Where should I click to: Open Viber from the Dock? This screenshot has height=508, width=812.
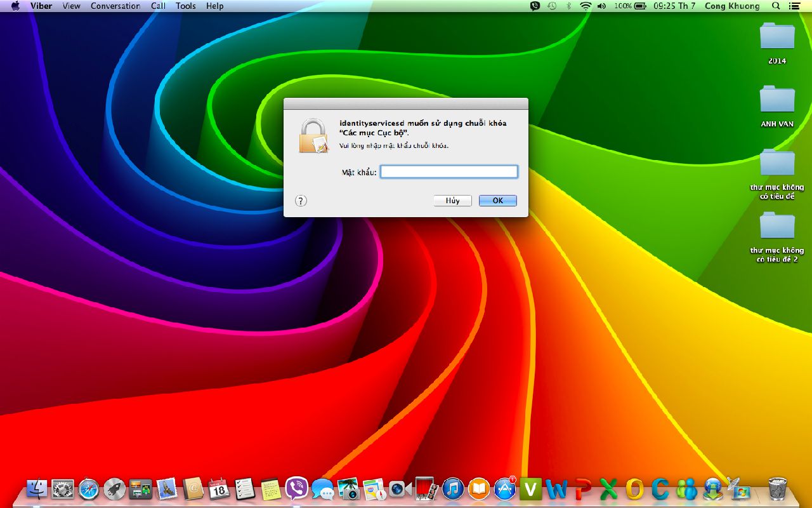click(x=295, y=490)
